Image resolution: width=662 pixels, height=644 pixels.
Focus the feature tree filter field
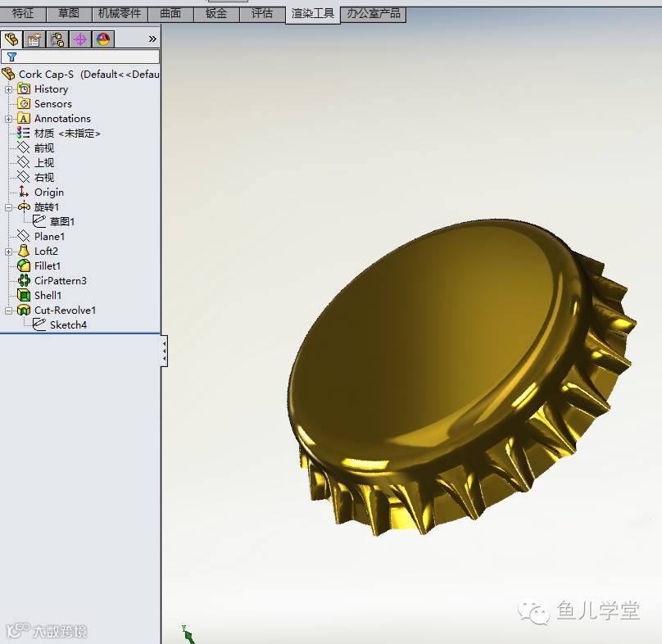pos(80,57)
